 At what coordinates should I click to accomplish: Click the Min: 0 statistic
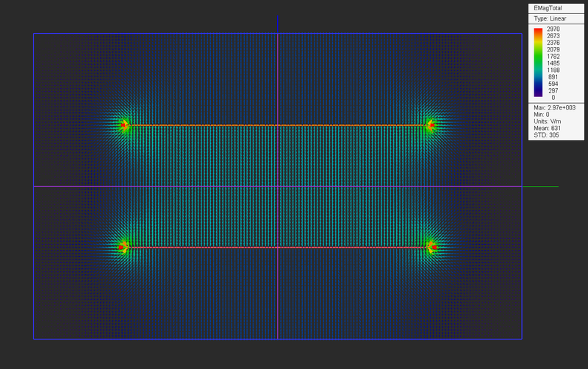[x=542, y=115]
